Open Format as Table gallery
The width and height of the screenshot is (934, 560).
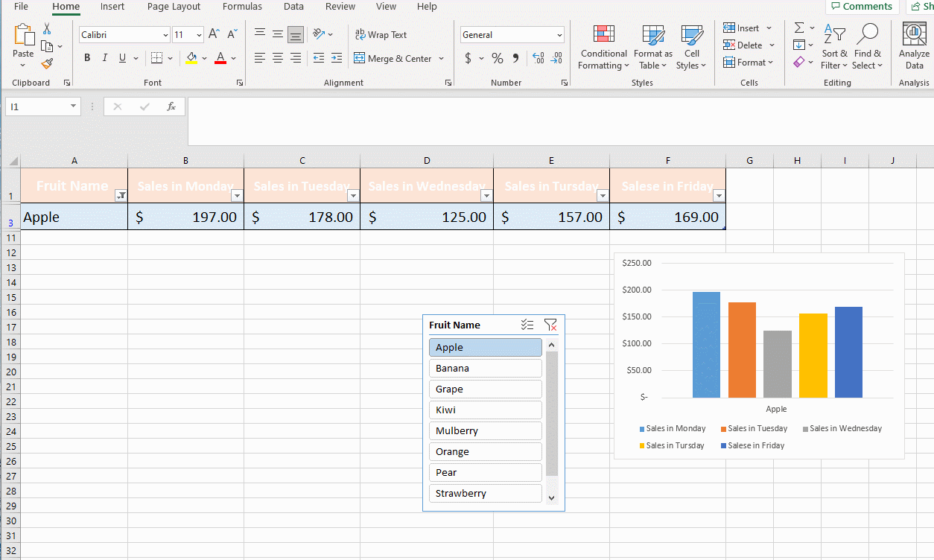coord(653,46)
